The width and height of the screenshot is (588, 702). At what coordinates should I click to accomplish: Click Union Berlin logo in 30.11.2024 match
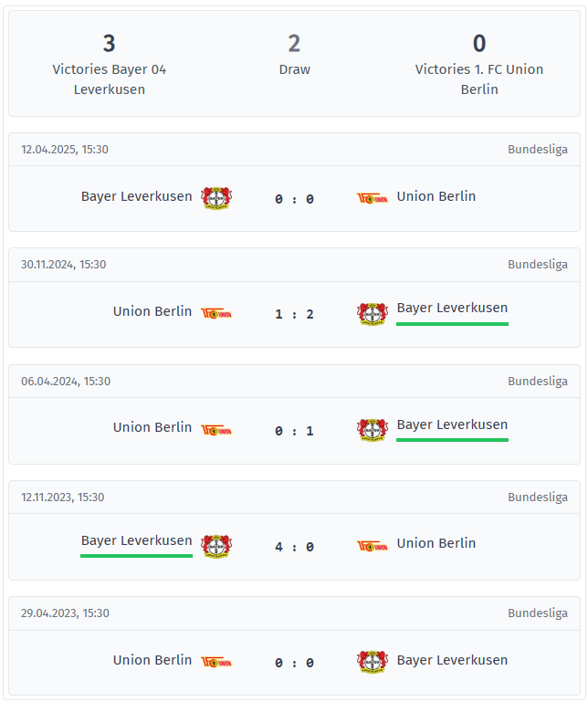[x=216, y=314]
